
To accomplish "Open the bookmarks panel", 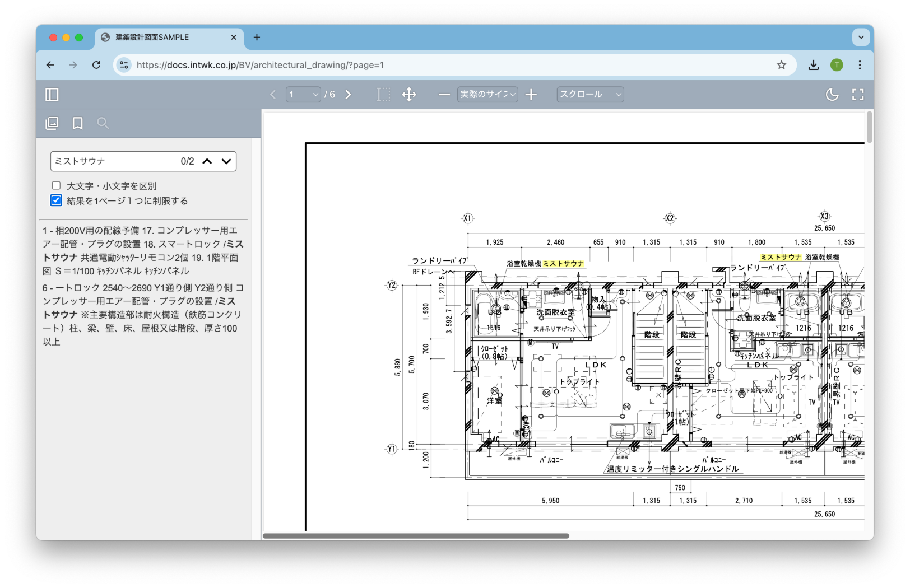I will pyautogui.click(x=77, y=123).
